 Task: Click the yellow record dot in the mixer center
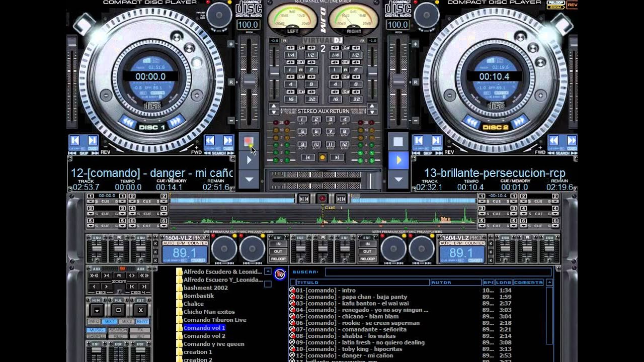coord(323,157)
